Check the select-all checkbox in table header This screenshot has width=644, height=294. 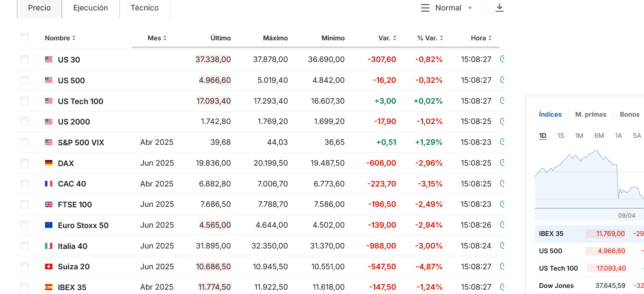click(25, 37)
